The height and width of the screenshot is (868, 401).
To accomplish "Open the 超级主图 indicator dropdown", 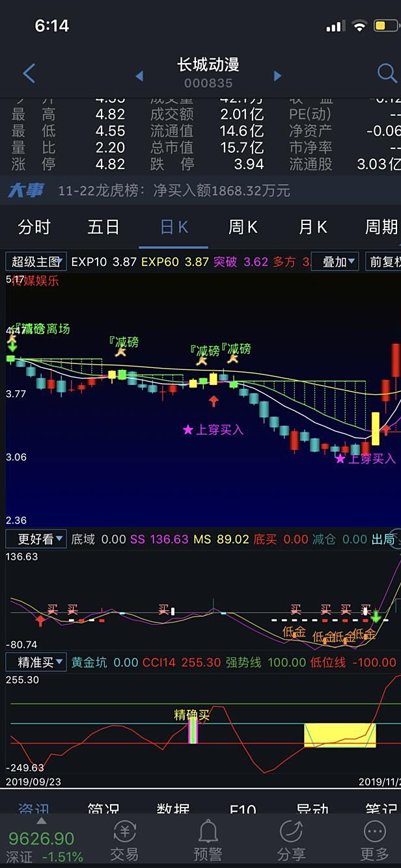I will [x=36, y=262].
